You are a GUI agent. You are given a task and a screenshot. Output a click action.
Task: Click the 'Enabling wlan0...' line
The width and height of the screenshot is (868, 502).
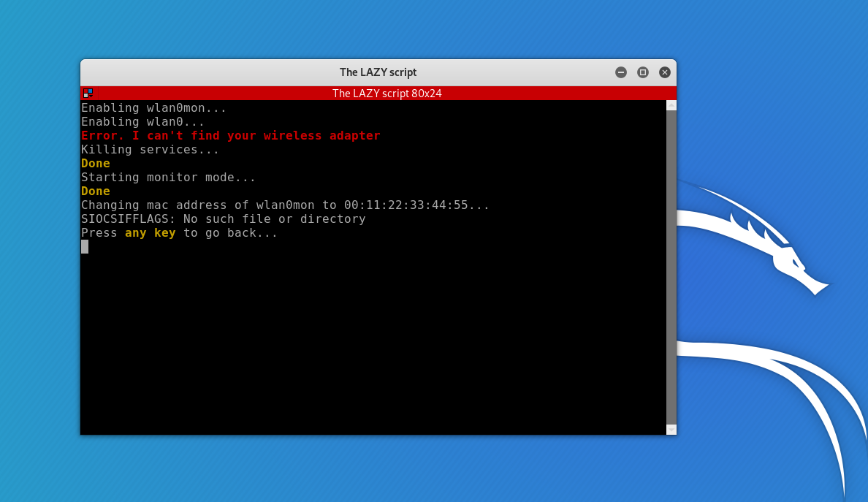(x=142, y=122)
